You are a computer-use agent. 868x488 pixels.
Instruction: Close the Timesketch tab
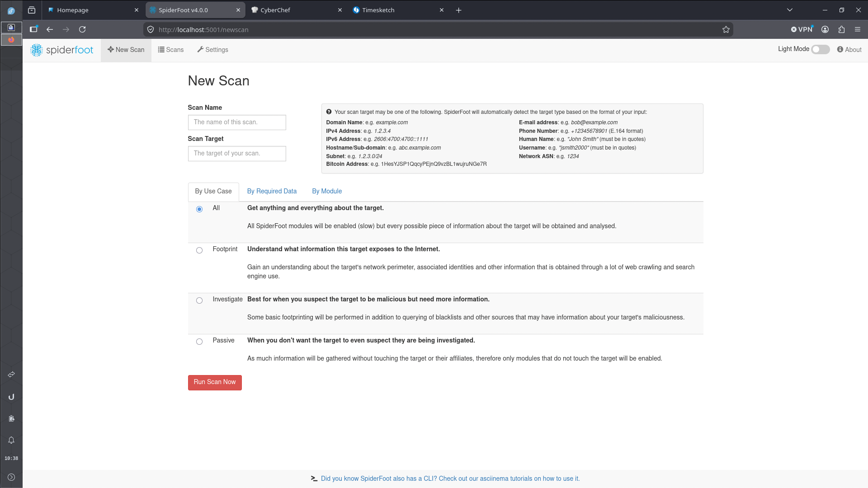point(442,10)
